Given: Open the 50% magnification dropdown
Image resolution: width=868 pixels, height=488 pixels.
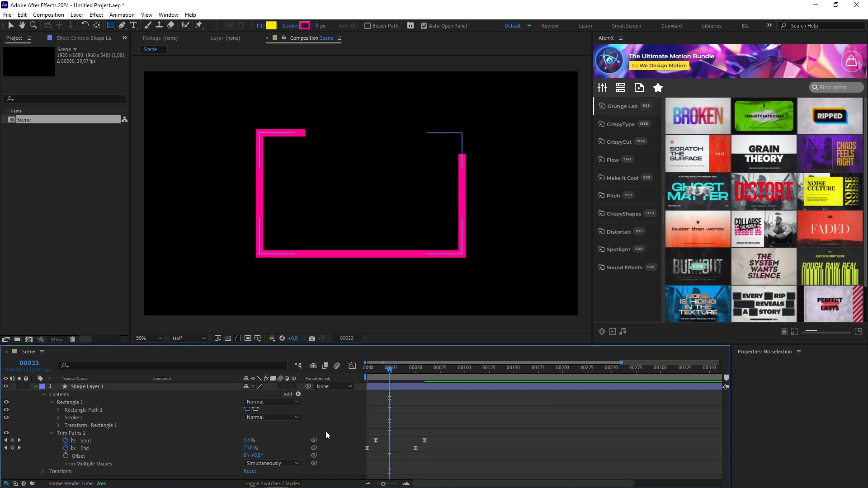Looking at the screenshot, I should click(149, 338).
